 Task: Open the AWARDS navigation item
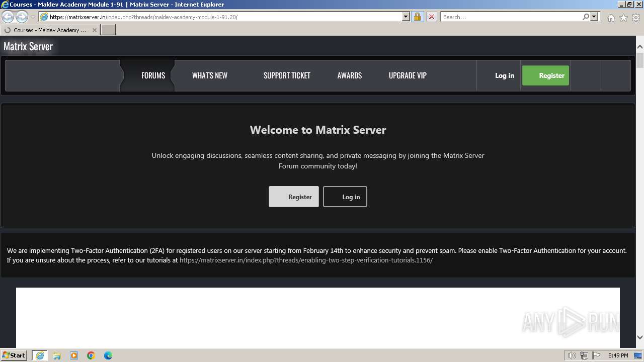(x=350, y=75)
